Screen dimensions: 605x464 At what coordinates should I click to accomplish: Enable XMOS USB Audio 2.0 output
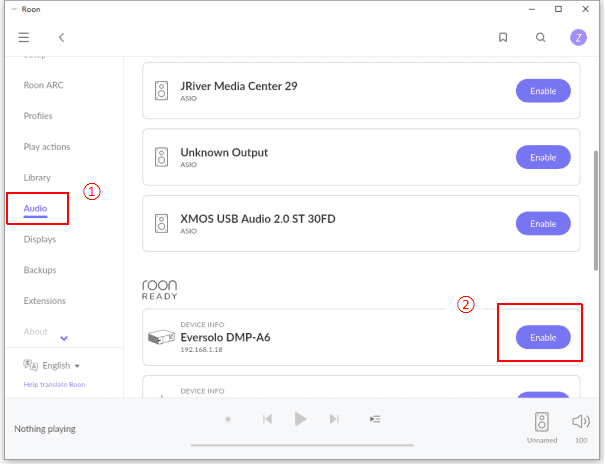[543, 224]
